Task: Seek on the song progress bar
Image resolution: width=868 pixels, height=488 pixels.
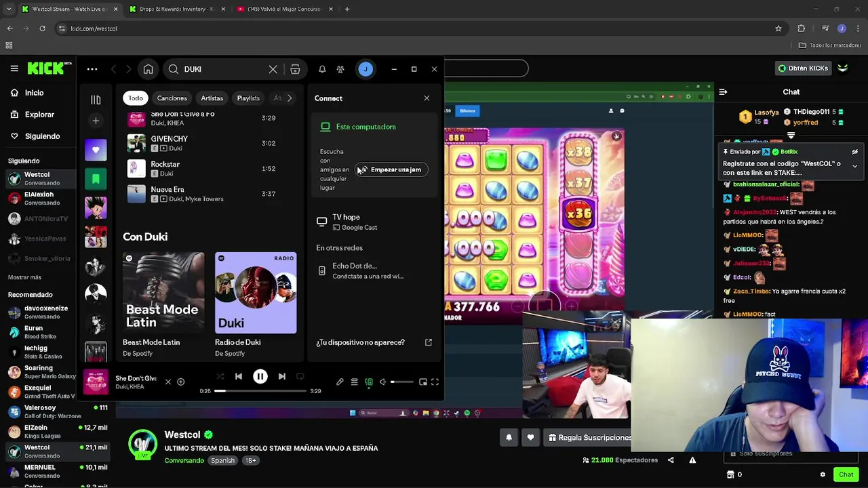Action: click(x=260, y=391)
